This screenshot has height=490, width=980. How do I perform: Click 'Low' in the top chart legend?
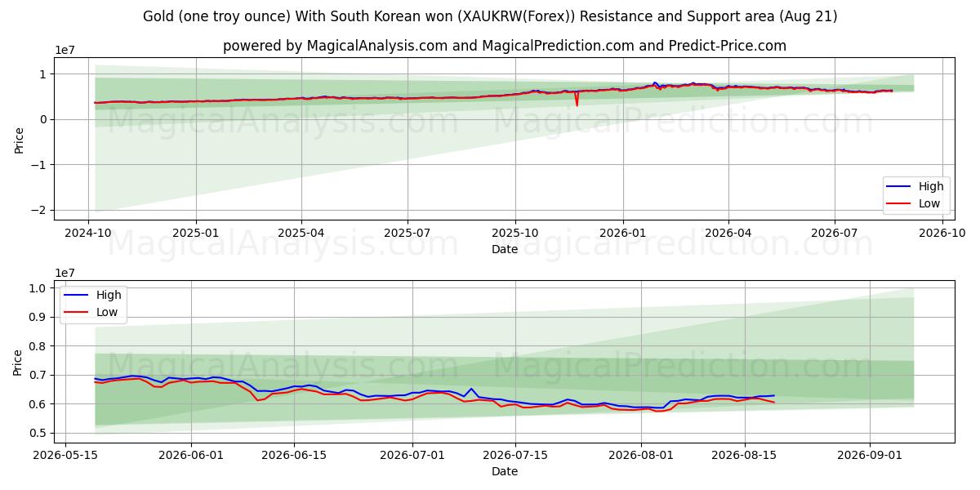pyautogui.click(x=929, y=203)
